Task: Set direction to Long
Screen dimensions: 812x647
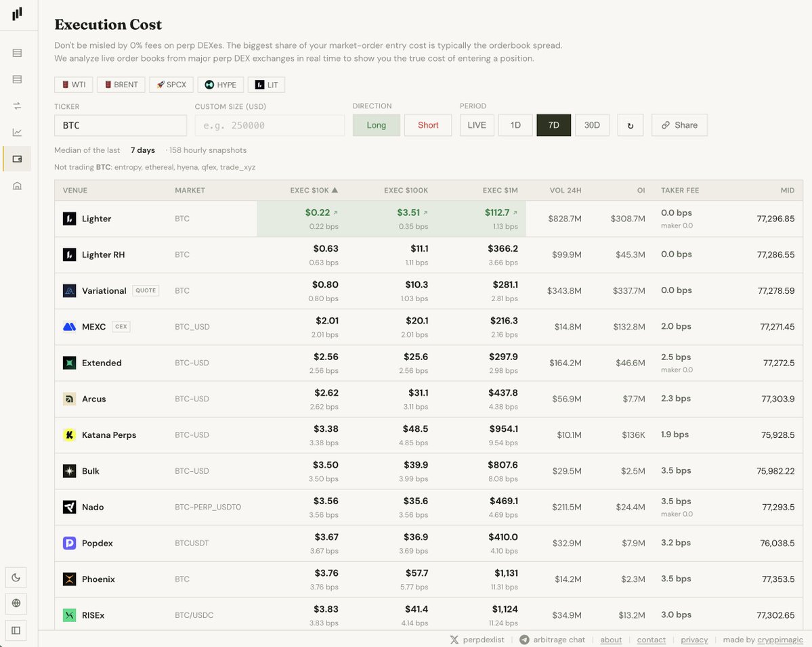Action: [x=377, y=125]
